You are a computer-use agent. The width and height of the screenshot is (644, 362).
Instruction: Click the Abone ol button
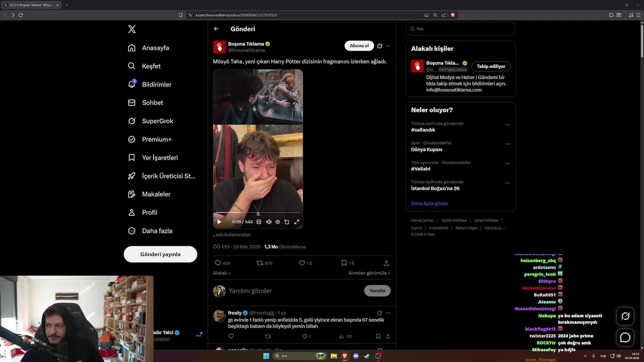point(359,46)
